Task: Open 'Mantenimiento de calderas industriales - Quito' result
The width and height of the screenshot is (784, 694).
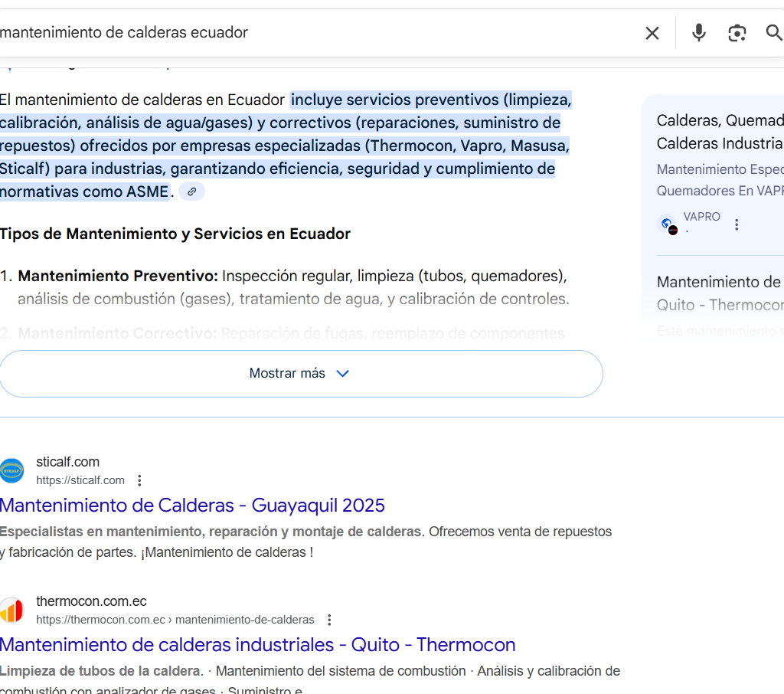Action: pos(257,644)
